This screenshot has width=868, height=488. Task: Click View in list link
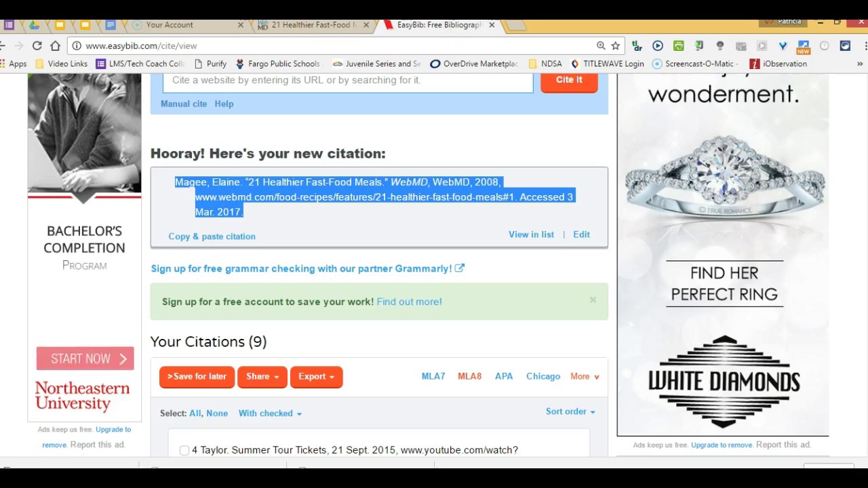[532, 235]
